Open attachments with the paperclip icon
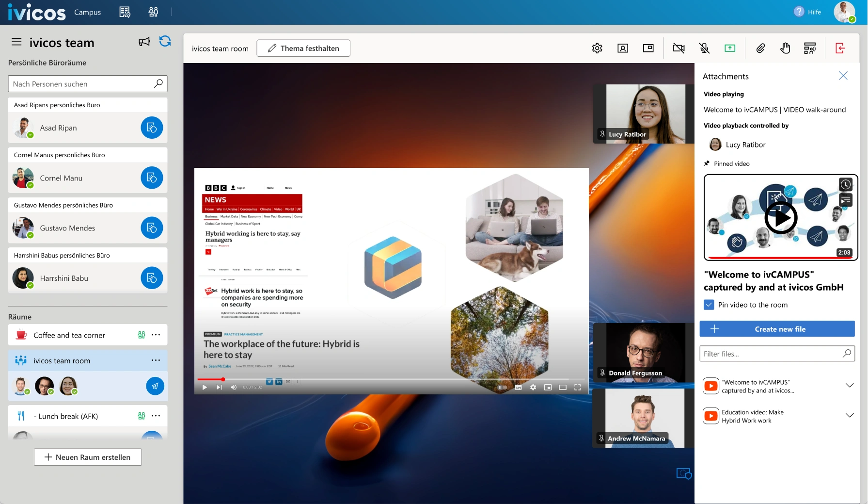Screen dimensions: 868x504 pos(760,48)
